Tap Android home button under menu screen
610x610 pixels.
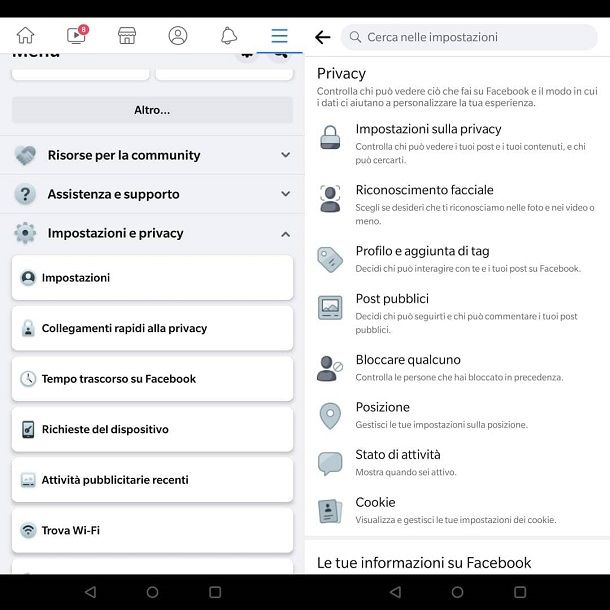pos(152,592)
